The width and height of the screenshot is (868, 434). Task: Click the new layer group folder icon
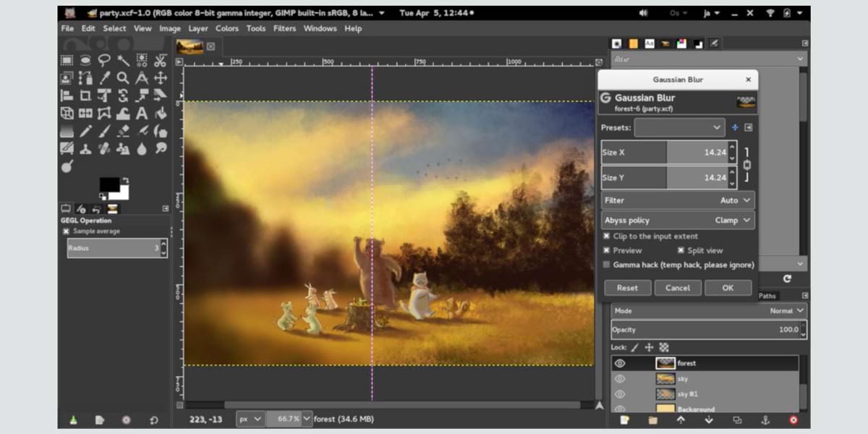coord(652,420)
